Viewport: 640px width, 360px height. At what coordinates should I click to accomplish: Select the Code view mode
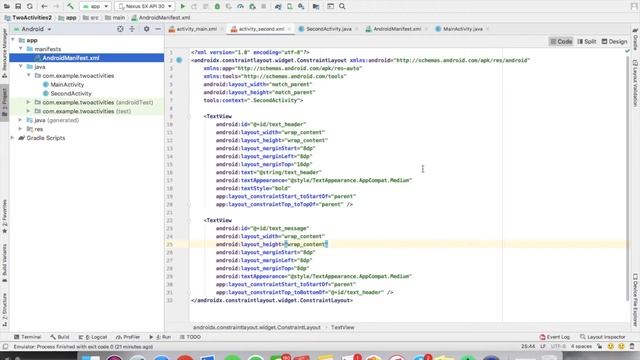point(561,41)
